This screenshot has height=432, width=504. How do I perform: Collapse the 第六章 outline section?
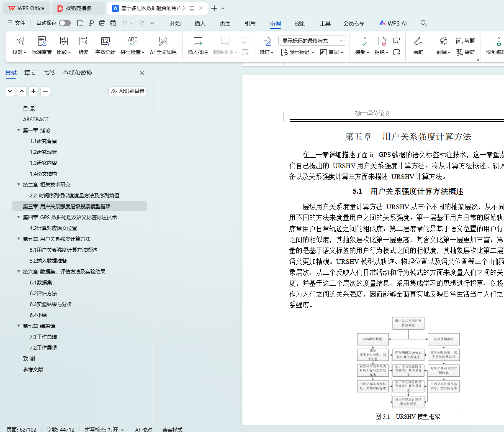click(18, 271)
